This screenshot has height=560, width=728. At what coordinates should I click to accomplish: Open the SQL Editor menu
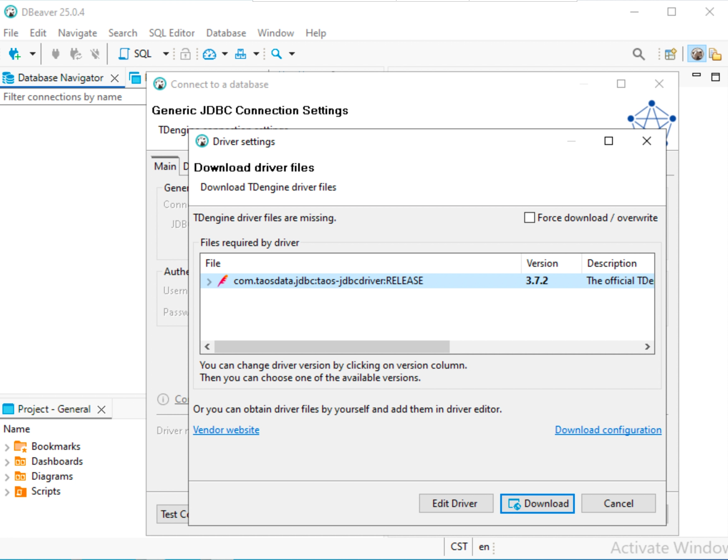click(x=171, y=33)
